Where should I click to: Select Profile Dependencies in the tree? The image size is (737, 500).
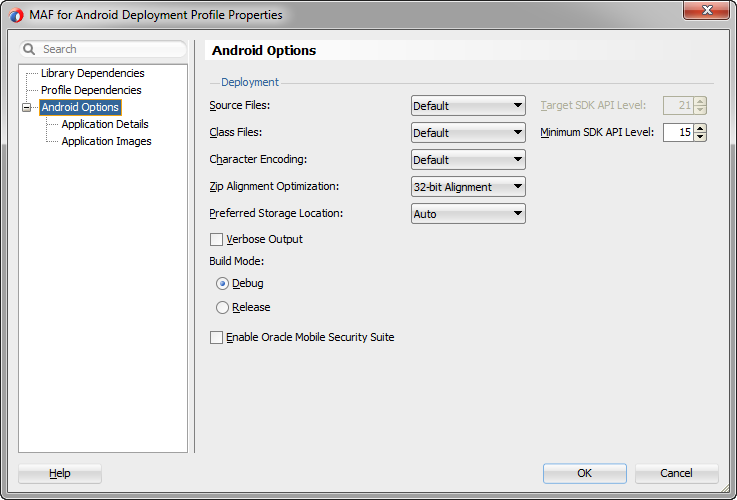click(x=91, y=90)
